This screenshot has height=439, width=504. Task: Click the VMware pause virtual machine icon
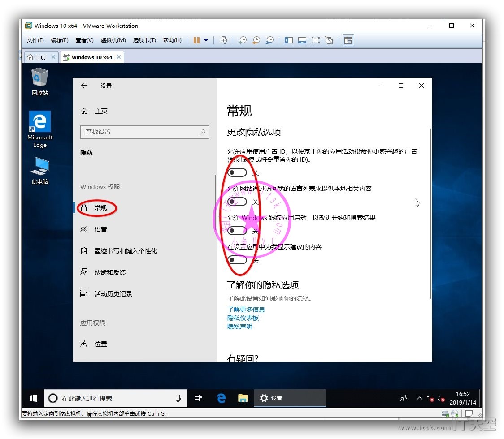(196, 40)
